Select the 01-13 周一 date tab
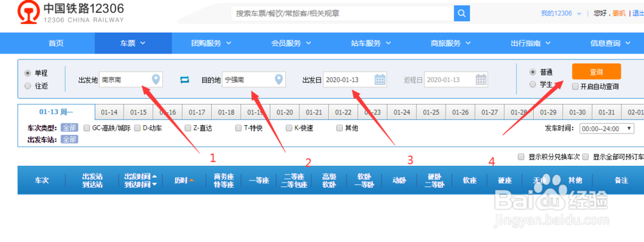The height and width of the screenshot is (242, 644). point(56,112)
